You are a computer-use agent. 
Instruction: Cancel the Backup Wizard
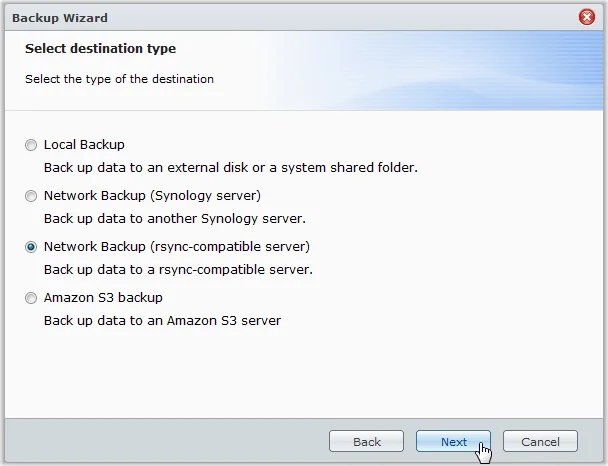[540, 442]
